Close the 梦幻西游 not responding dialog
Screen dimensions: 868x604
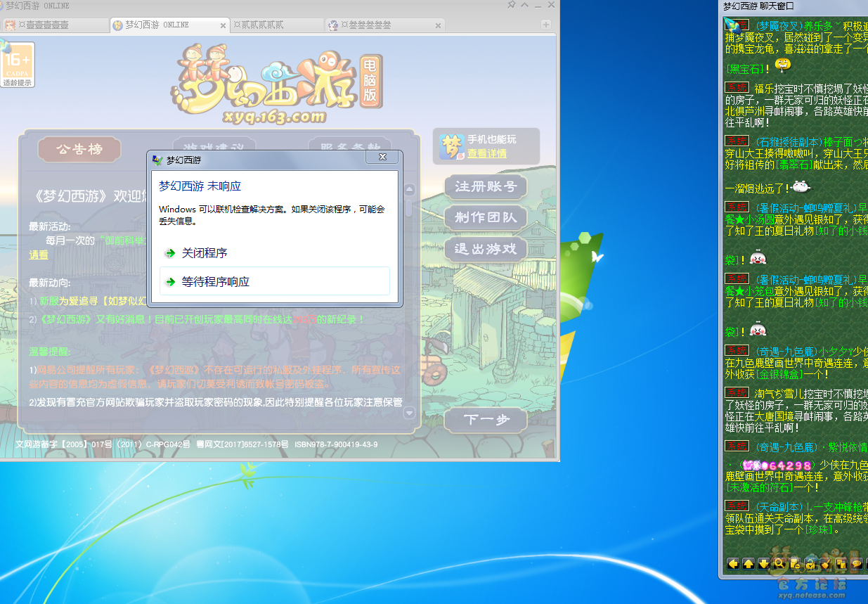point(383,158)
